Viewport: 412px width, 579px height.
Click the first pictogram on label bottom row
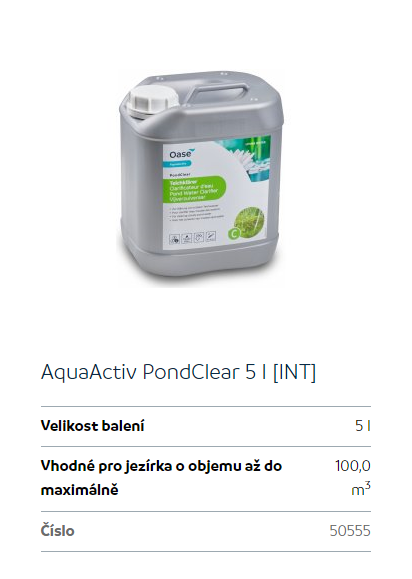tap(175, 239)
